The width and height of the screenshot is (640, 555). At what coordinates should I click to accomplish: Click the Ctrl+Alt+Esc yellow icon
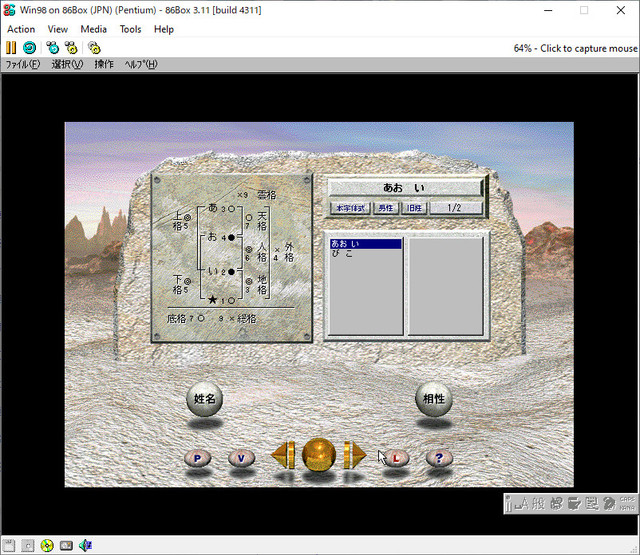coord(71,48)
